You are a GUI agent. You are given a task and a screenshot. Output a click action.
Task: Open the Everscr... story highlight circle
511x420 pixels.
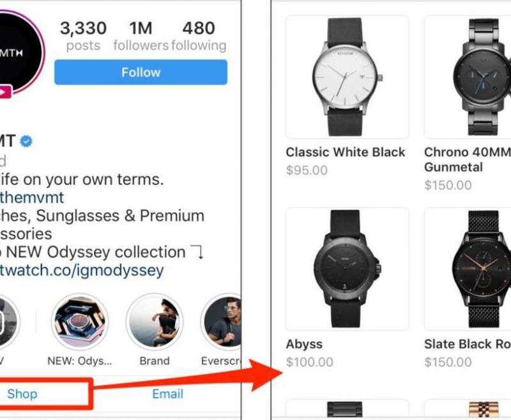tap(221, 322)
